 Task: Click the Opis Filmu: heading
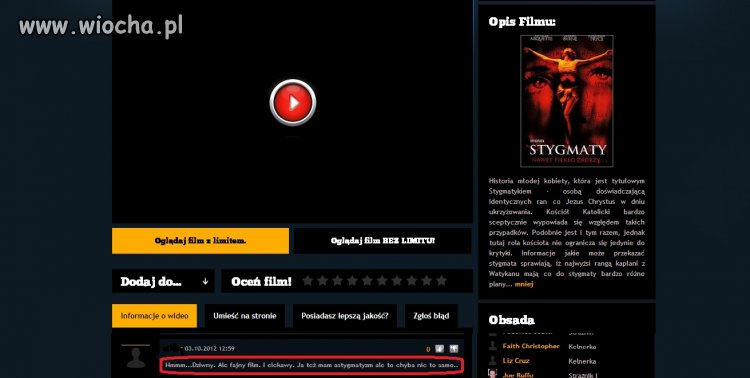click(x=522, y=22)
